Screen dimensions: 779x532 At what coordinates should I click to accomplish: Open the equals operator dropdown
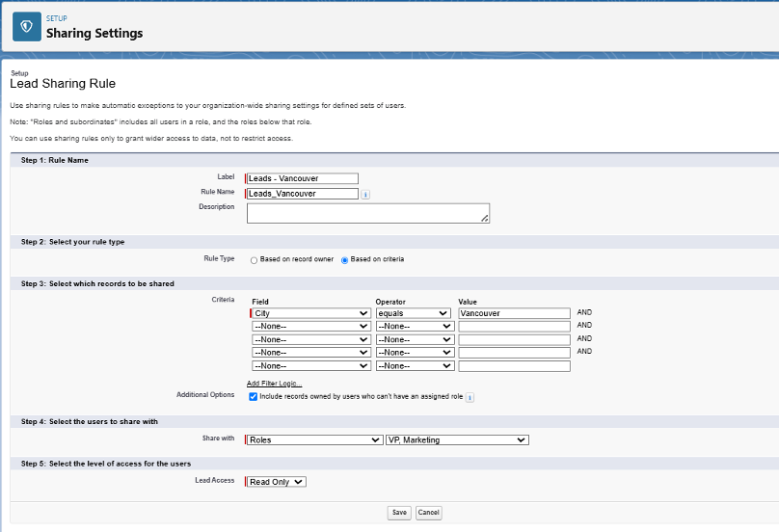(x=413, y=313)
